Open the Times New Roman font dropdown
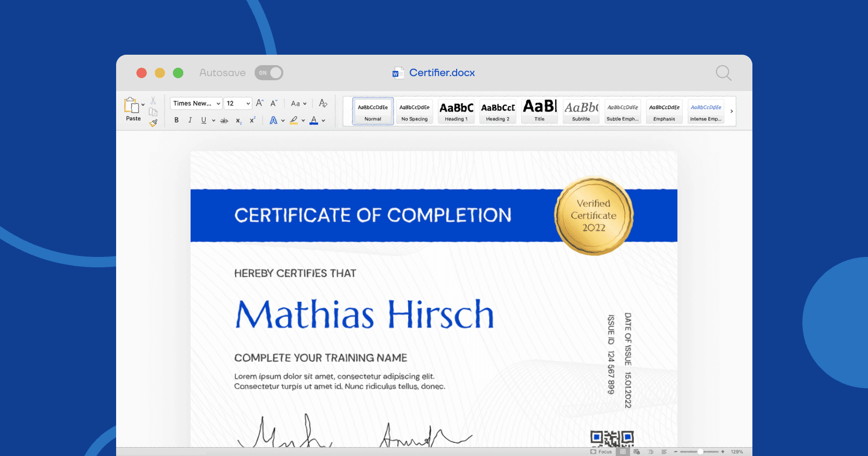Image resolution: width=868 pixels, height=456 pixels. click(x=196, y=103)
